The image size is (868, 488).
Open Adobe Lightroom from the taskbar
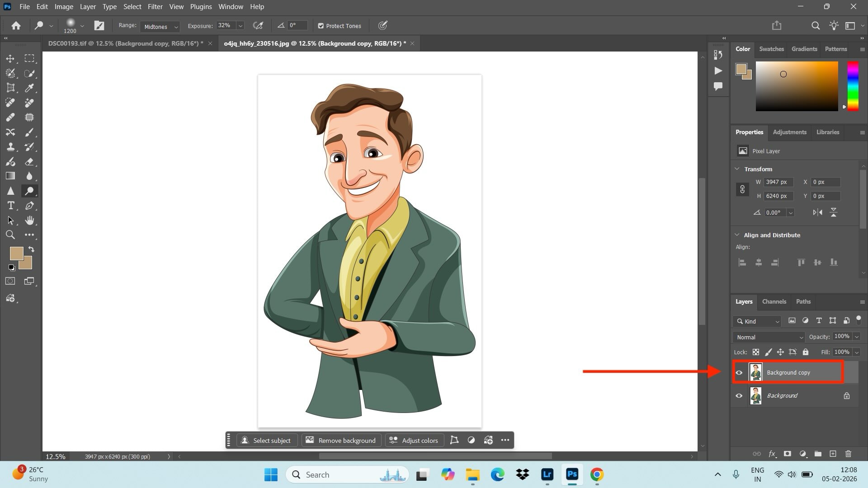tap(547, 475)
